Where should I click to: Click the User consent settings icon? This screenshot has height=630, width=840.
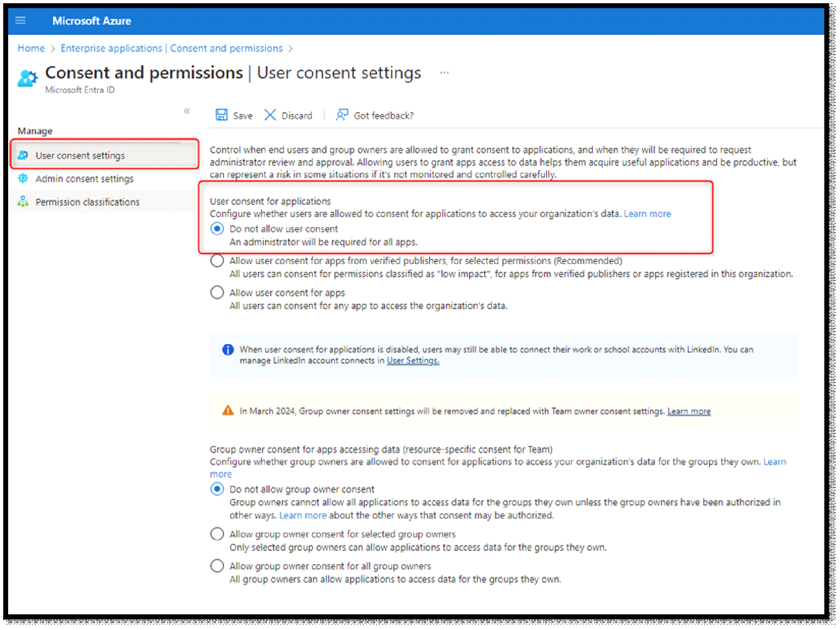23,155
